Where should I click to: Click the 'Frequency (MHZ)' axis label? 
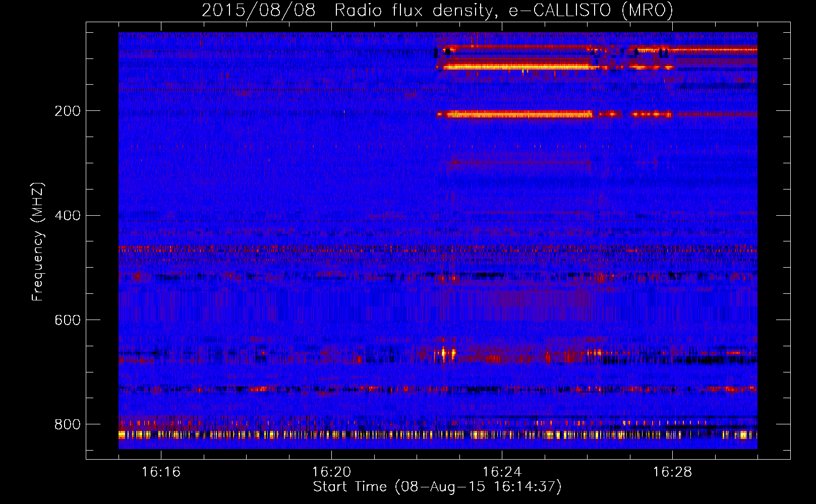point(38,242)
